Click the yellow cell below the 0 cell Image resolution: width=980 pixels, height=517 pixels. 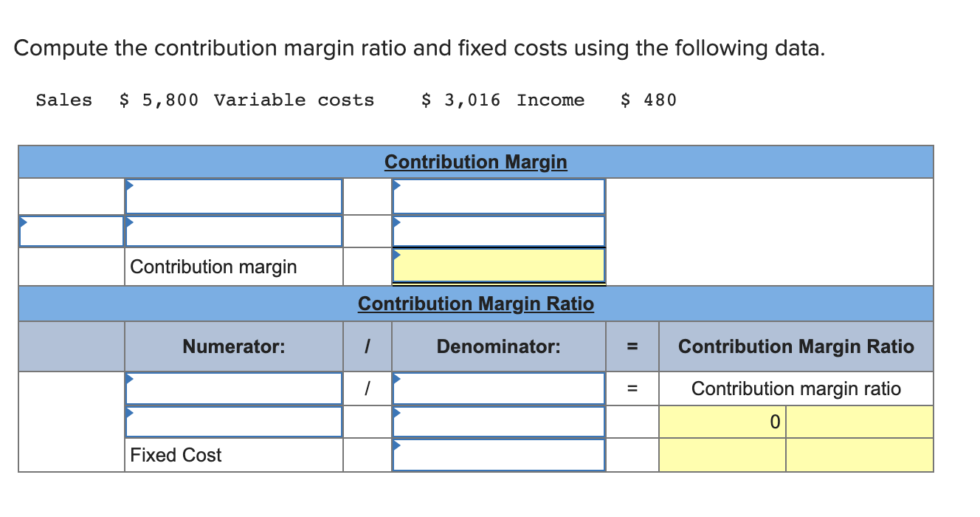pos(722,455)
